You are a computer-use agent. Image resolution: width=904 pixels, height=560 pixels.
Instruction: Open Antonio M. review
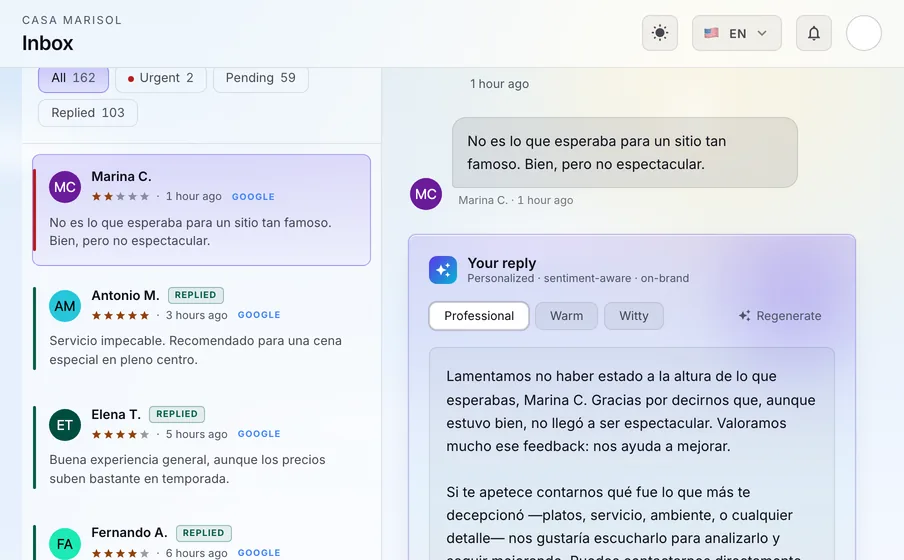[201, 328]
